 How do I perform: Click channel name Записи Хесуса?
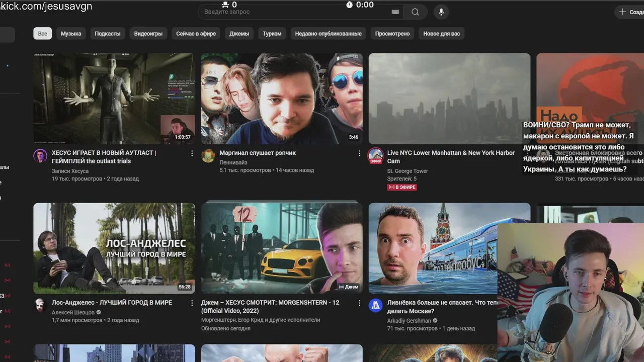point(70,171)
